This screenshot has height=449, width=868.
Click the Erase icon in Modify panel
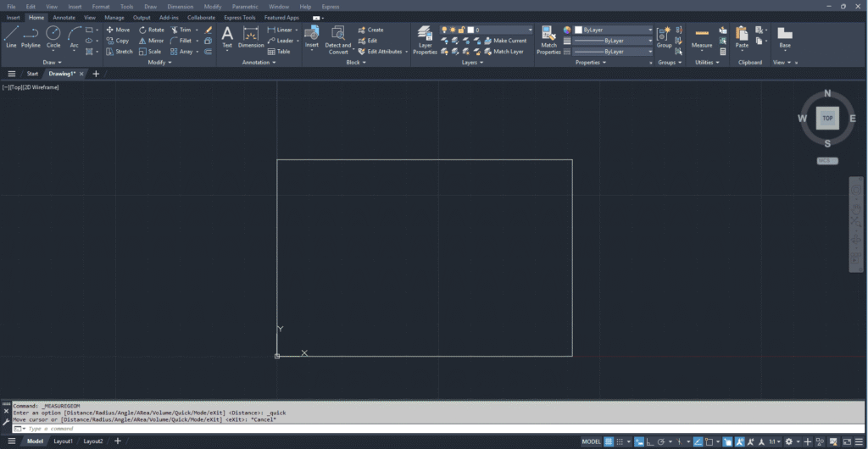209,30
